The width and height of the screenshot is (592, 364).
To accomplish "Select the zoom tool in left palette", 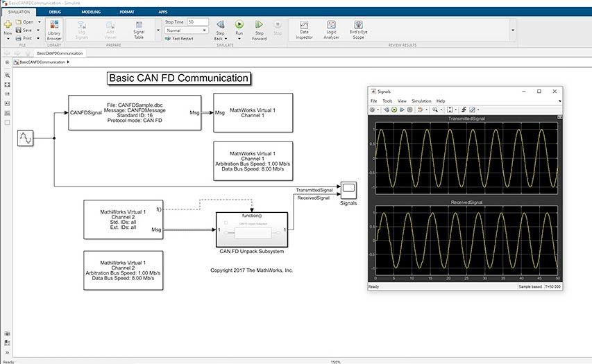I will point(7,74).
